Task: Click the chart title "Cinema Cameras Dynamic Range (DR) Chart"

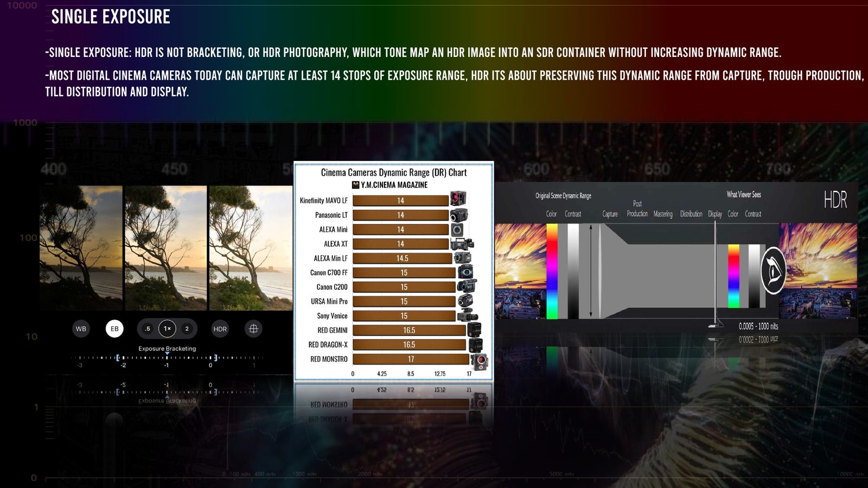Action: [x=394, y=172]
